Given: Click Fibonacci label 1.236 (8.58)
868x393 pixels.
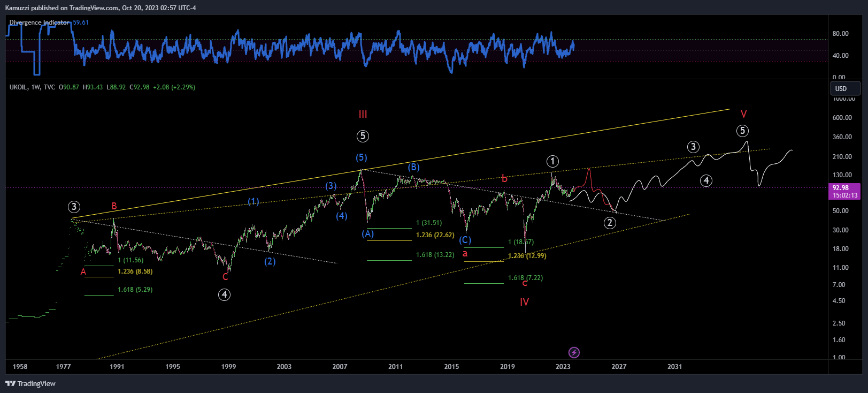Looking at the screenshot, I should click(135, 271).
